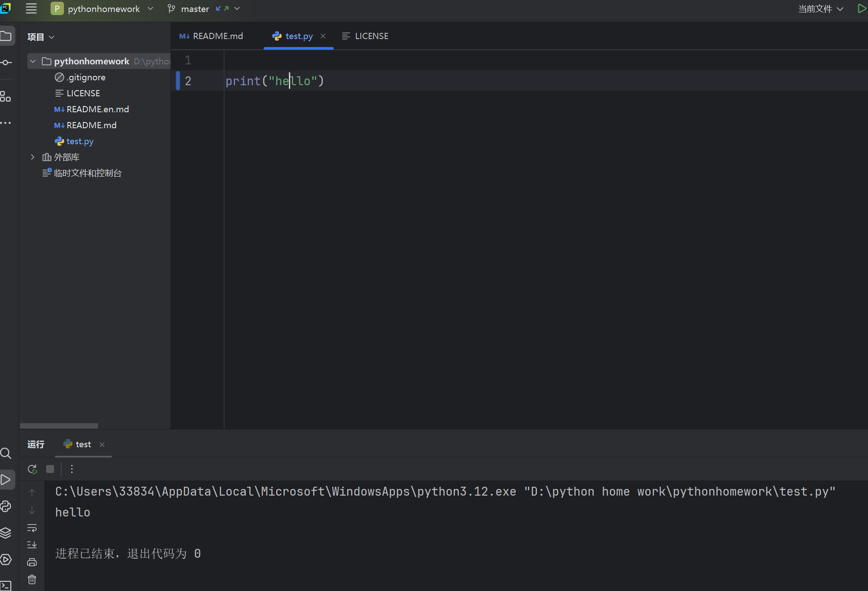This screenshot has width=868, height=591.
Task: Click the project panel horizontal scrollbar
Action: 59,426
